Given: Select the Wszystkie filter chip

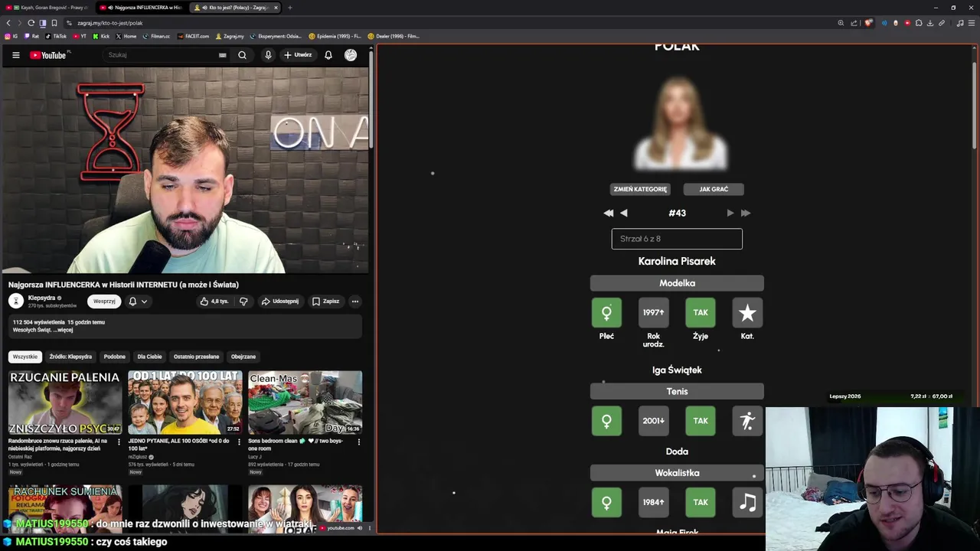Looking at the screenshot, I should (x=24, y=357).
